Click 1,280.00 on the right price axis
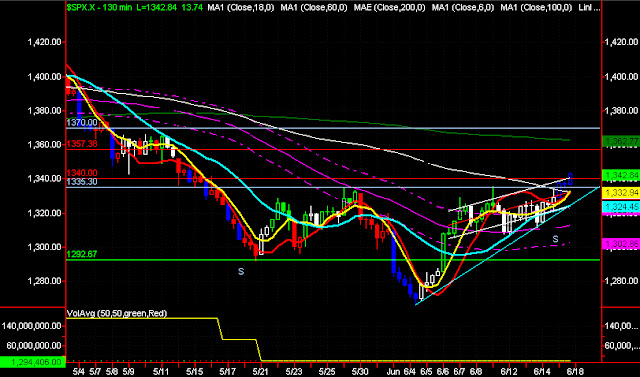 [x=621, y=281]
